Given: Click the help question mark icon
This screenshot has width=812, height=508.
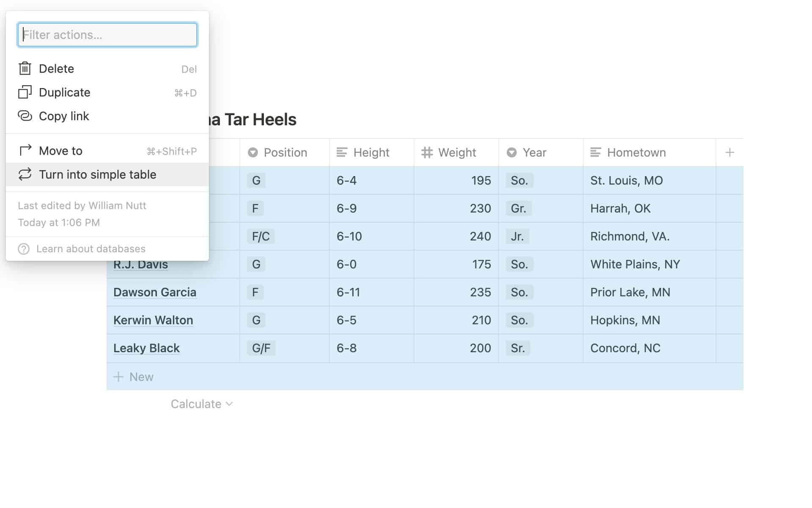Looking at the screenshot, I should [24, 249].
